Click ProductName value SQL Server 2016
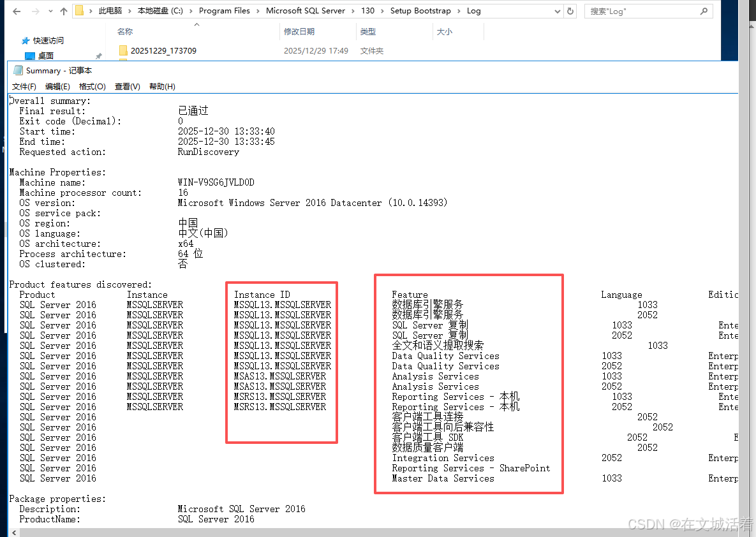 pos(216,519)
